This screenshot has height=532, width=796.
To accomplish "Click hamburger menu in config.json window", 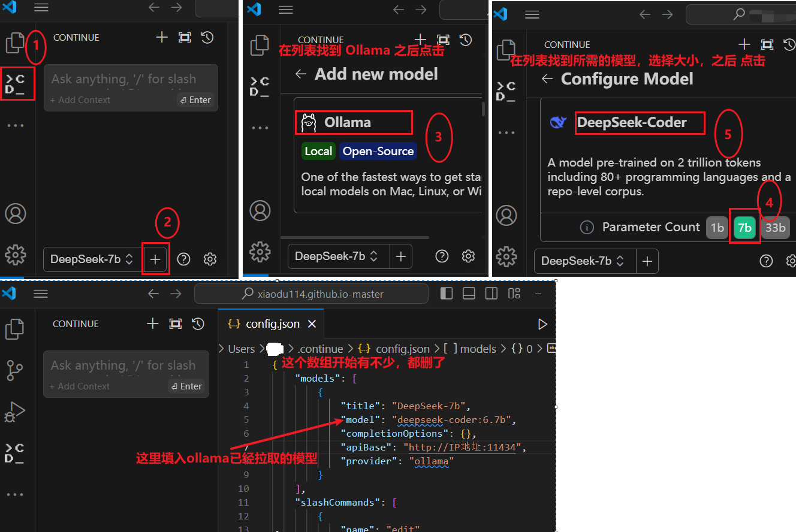I will (x=41, y=294).
